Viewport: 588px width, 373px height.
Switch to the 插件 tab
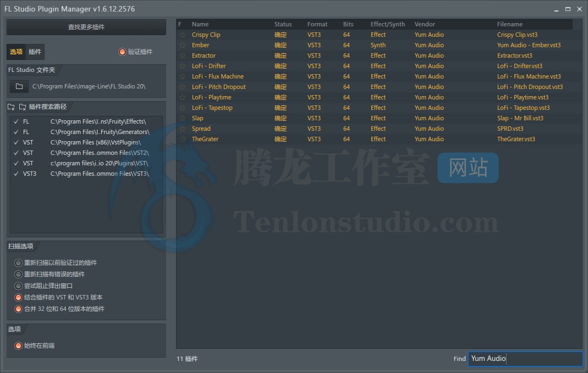point(35,52)
